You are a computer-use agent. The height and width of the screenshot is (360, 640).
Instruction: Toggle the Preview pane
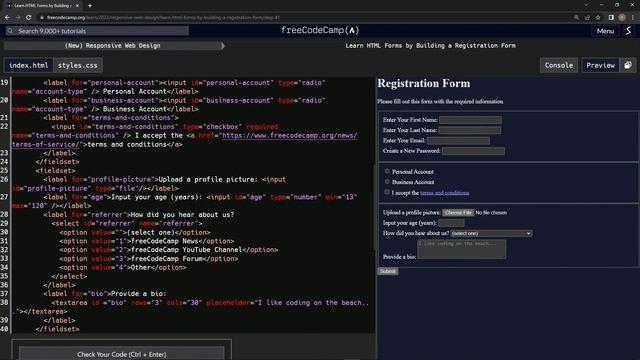tap(600, 65)
